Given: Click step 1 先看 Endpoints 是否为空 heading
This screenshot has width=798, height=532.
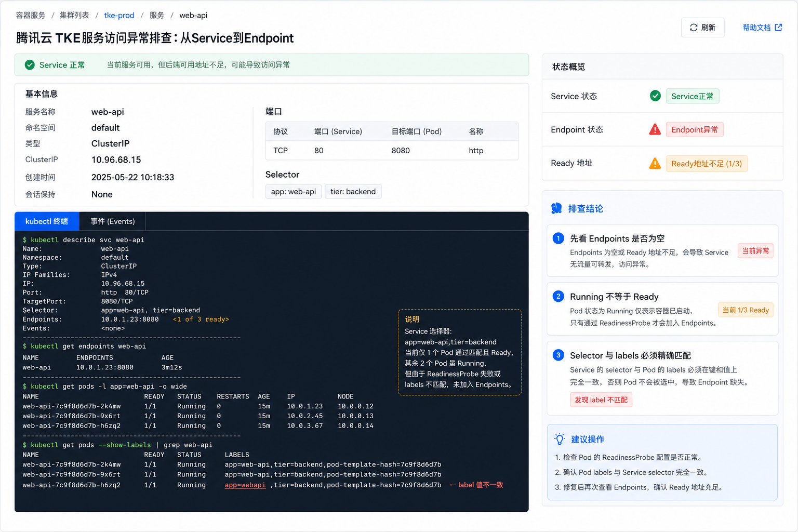Looking at the screenshot, I should (x=617, y=238).
